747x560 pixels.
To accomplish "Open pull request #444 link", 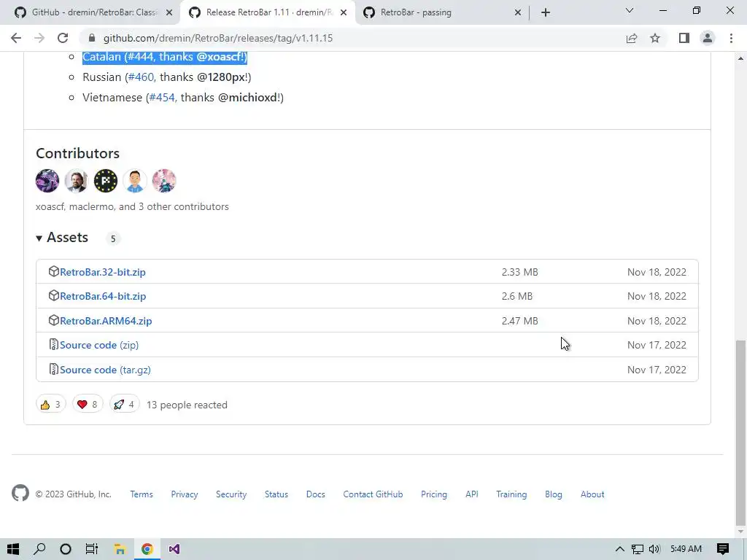I will pos(141,57).
